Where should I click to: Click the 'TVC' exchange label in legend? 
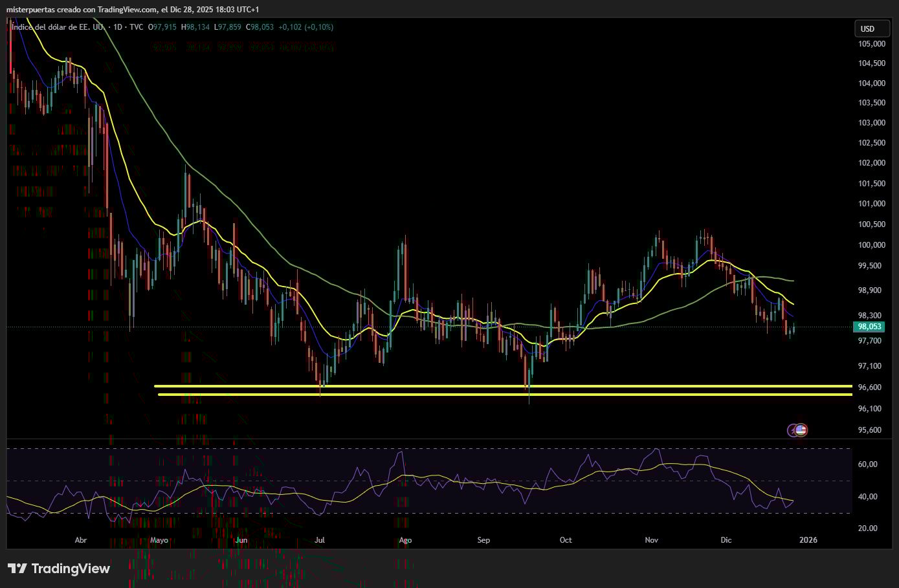pos(136,27)
